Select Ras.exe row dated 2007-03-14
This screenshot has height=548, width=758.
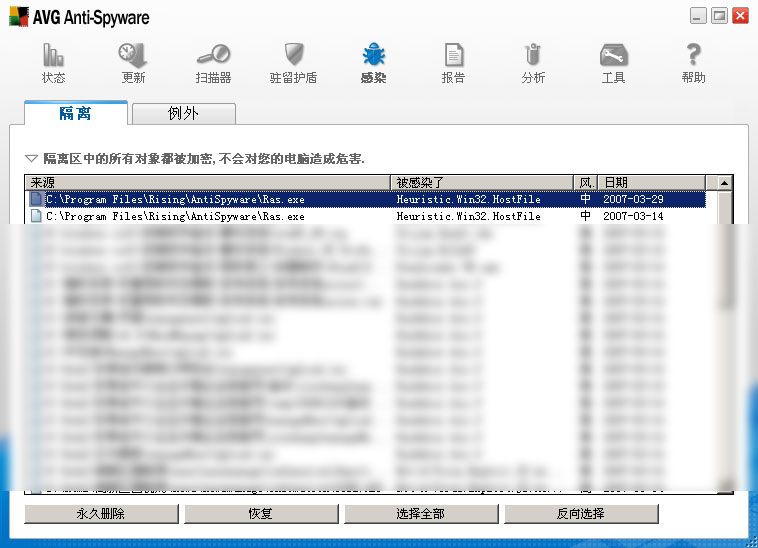pos(365,216)
